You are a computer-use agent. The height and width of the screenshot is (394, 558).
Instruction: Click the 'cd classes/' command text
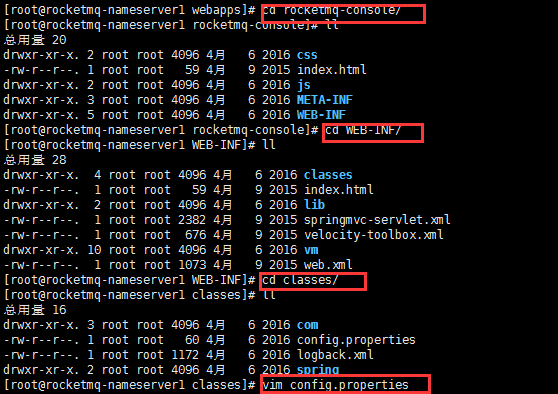pyautogui.click(x=300, y=280)
